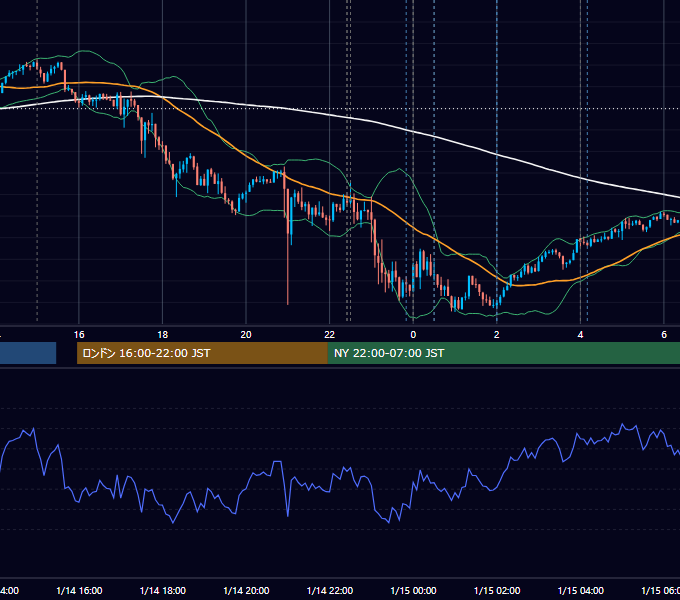Click the 4 hour label on chart axis
The width and height of the screenshot is (680, 600).
[x=580, y=335]
